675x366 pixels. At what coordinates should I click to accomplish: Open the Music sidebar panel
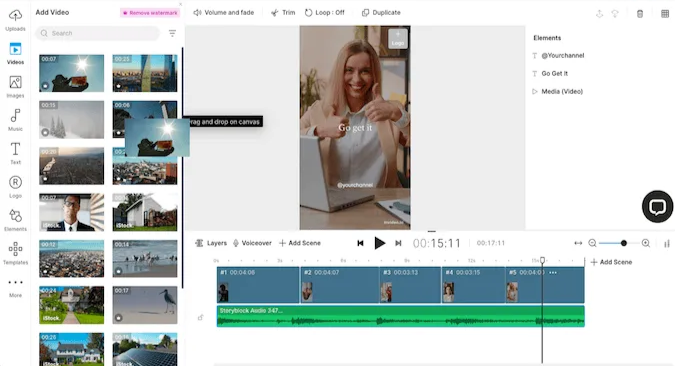click(15, 120)
